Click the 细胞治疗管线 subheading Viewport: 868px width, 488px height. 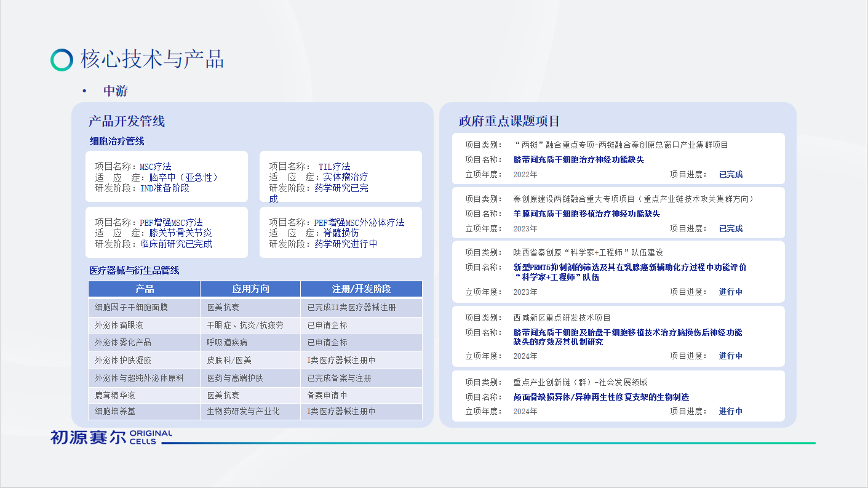(117, 141)
